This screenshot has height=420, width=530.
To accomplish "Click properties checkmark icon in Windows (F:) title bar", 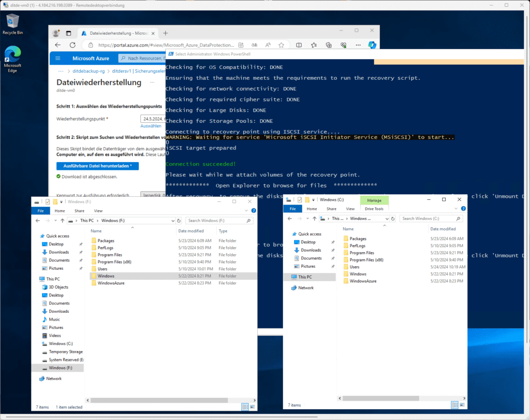I will click(48, 202).
